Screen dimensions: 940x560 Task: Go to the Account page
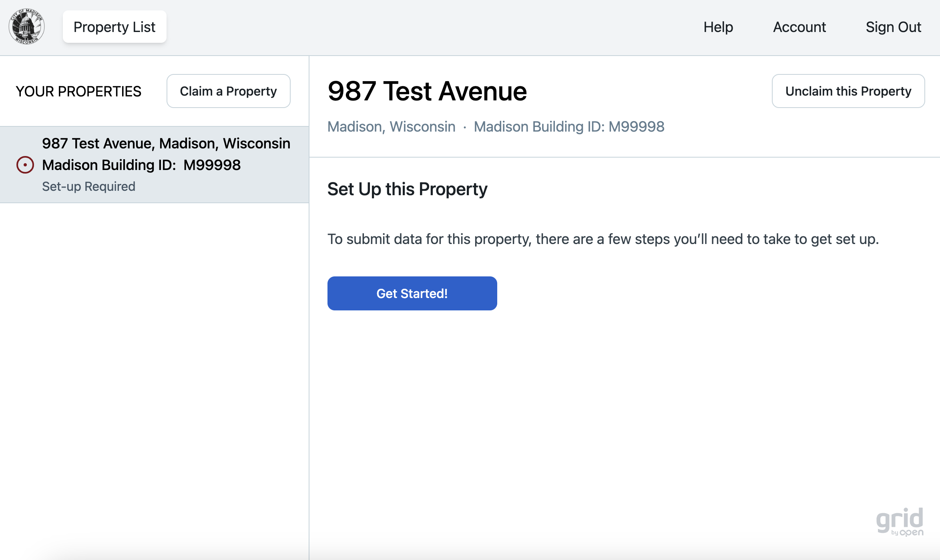point(799,27)
